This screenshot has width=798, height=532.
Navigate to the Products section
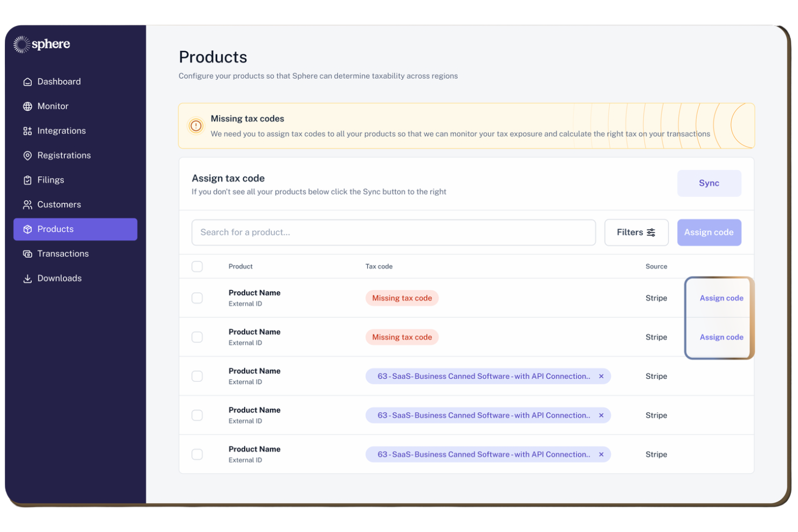point(56,229)
